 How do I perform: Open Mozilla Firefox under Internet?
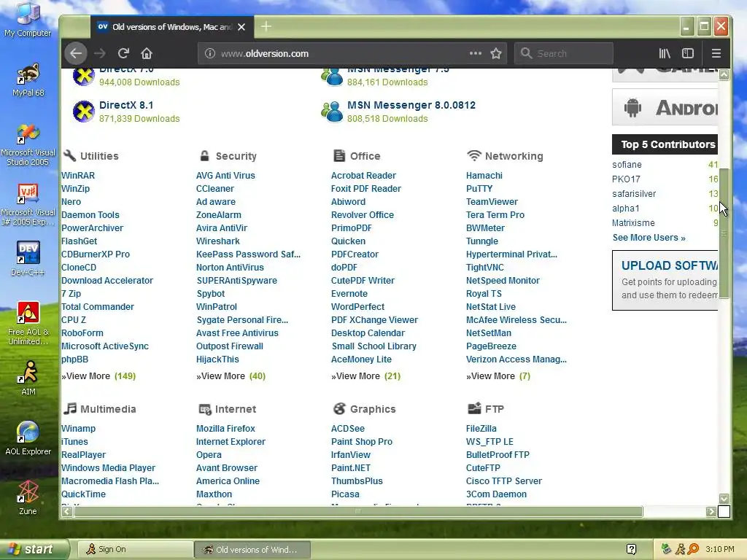[226, 429]
